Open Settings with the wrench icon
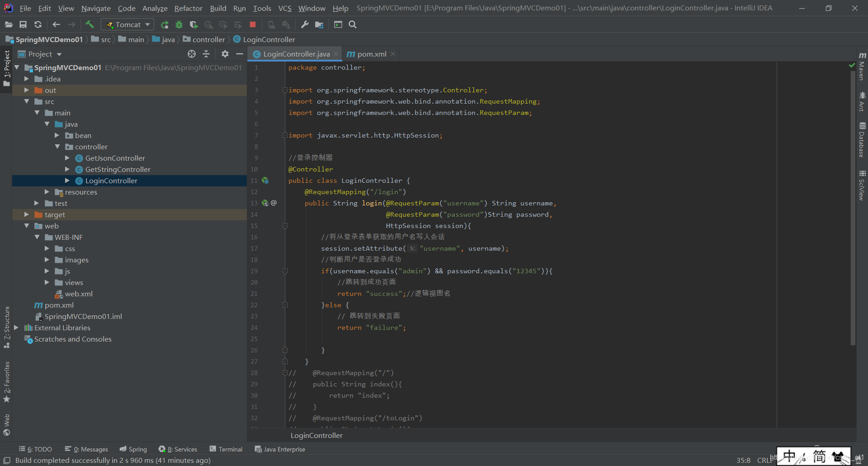This screenshot has width=868, height=466. click(305, 24)
